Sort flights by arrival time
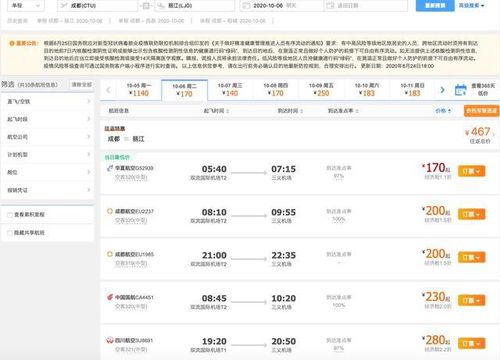 pyautogui.click(x=290, y=111)
